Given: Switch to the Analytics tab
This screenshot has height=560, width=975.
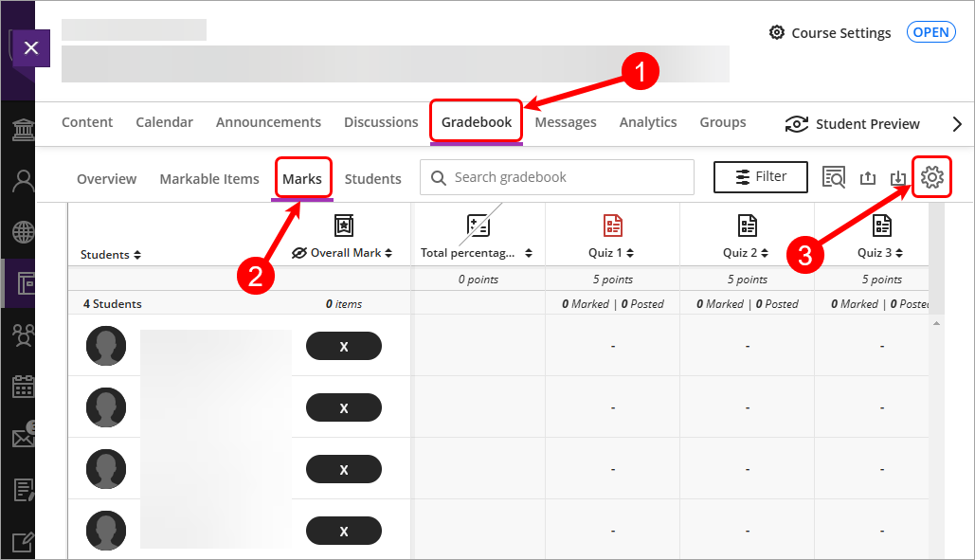Looking at the screenshot, I should 648,121.
